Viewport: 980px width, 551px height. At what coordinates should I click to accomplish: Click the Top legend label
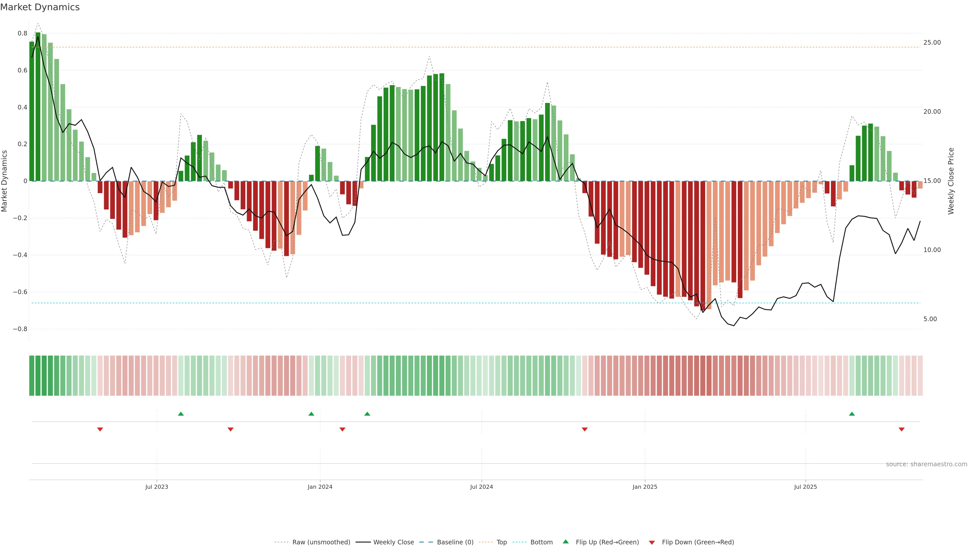point(501,542)
